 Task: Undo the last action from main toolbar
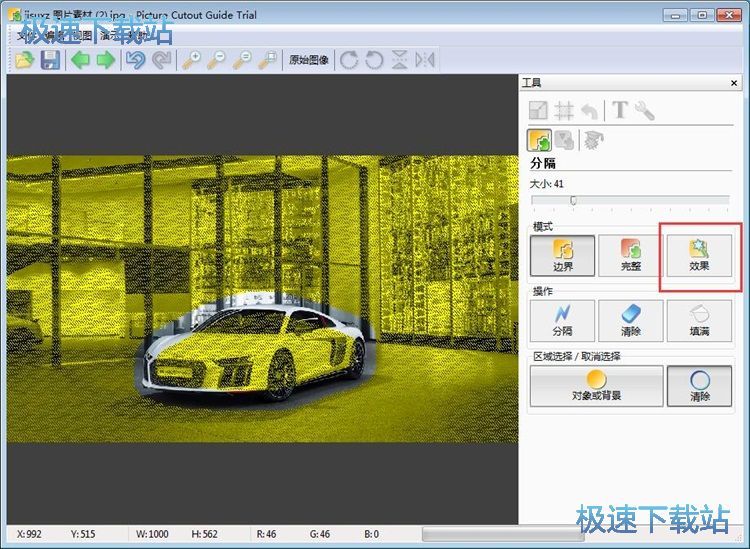[x=135, y=60]
